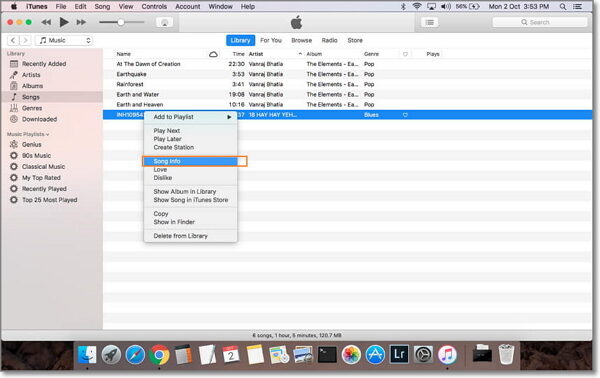600x378 pixels.
Task: Sort by the Plays column header
Action: pyautogui.click(x=433, y=54)
